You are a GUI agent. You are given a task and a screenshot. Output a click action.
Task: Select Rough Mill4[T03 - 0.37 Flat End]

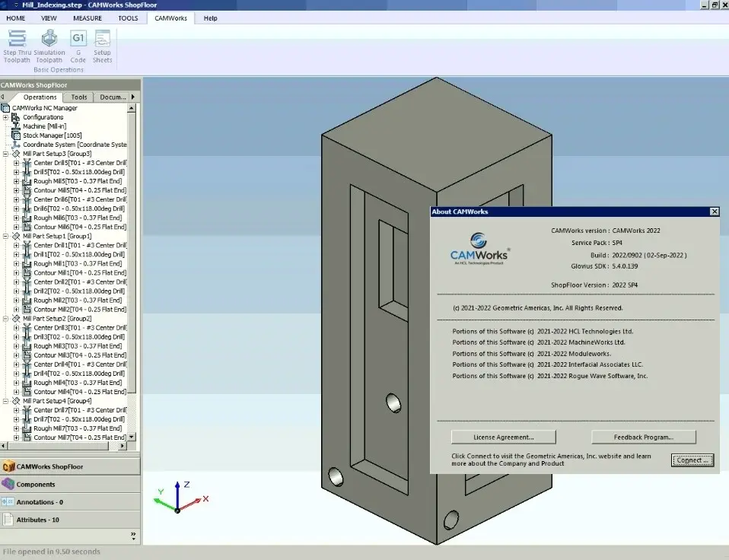(x=78, y=383)
